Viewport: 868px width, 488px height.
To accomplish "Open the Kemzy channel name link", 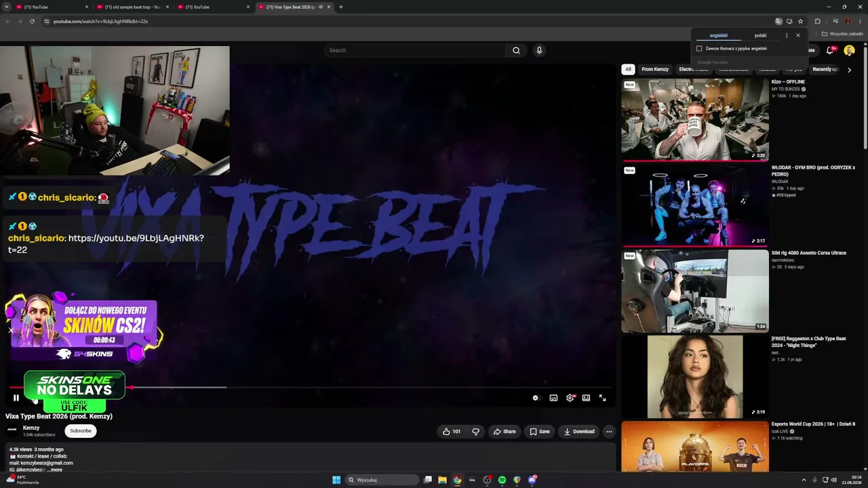I will pyautogui.click(x=31, y=428).
